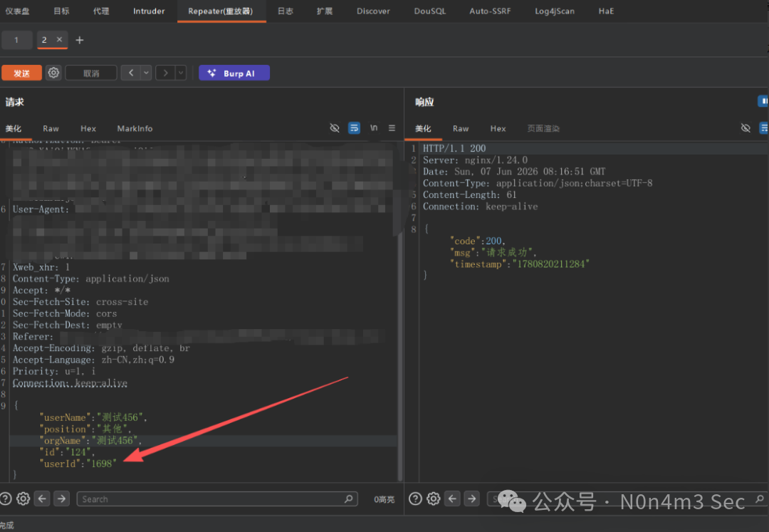Viewport: 769px width, 532px height.
Task: Open the 代理 Proxy tab
Action: pos(101,11)
